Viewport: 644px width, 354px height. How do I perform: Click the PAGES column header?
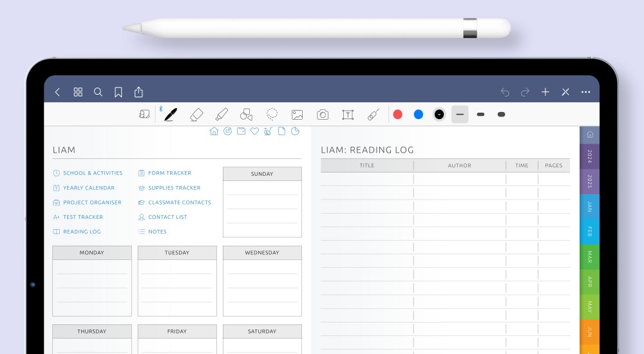(554, 165)
